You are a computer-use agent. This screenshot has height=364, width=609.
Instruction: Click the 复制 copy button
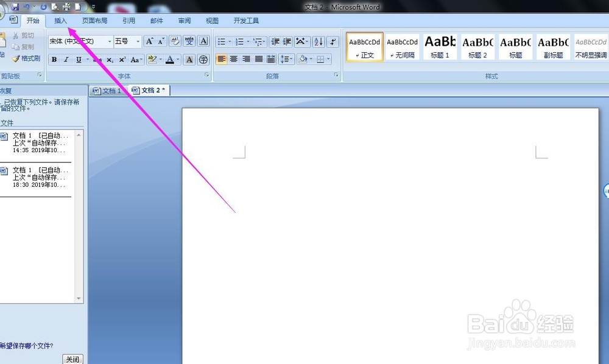pyautogui.click(x=23, y=47)
